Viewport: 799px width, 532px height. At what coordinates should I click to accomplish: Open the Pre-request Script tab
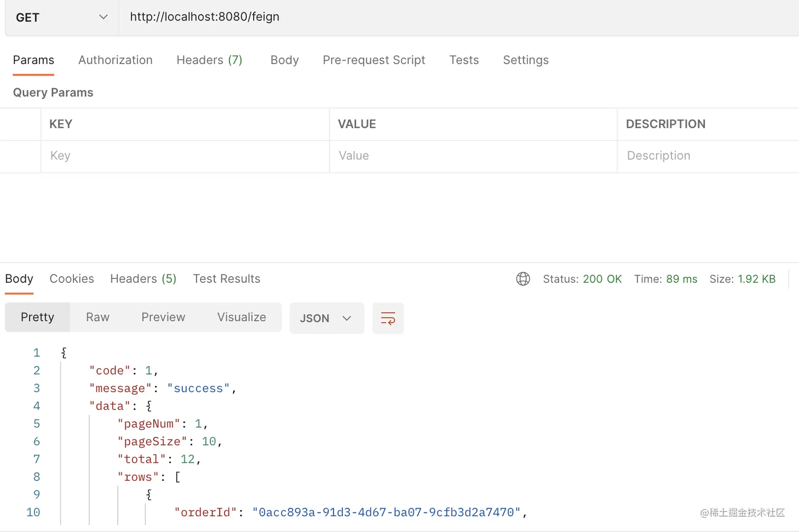(374, 60)
